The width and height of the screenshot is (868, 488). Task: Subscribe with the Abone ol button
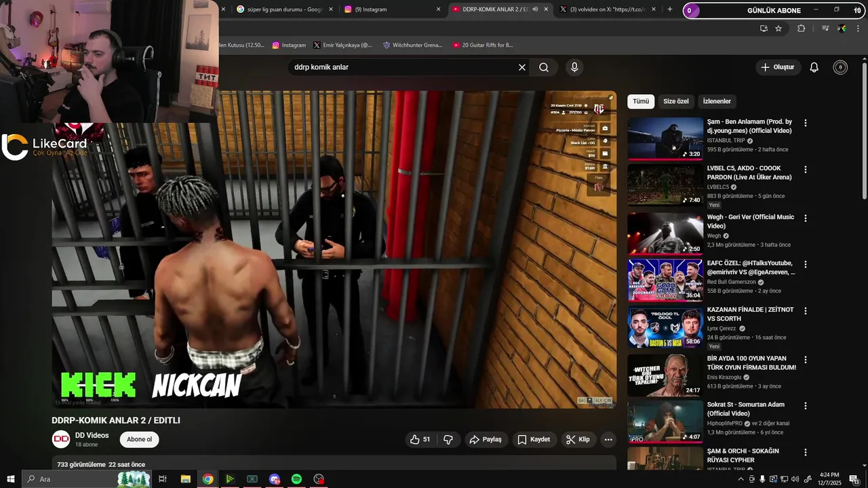point(140,439)
